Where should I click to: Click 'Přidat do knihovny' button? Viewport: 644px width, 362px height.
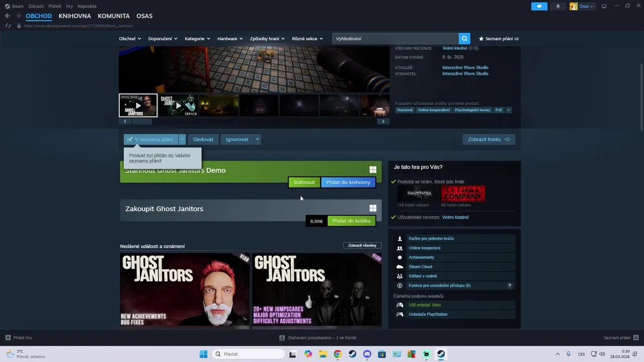[x=348, y=182]
